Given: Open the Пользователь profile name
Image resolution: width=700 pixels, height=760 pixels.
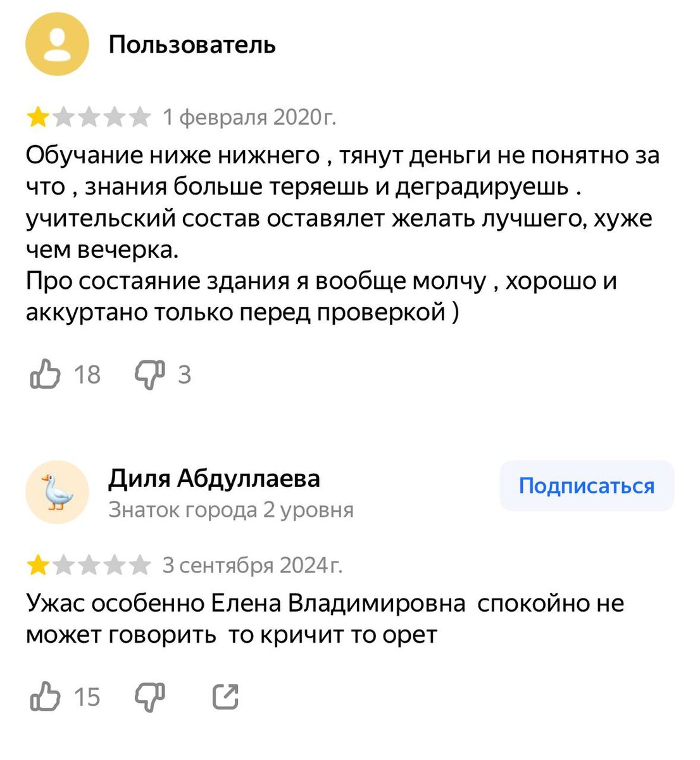Looking at the screenshot, I should pos(192,45).
